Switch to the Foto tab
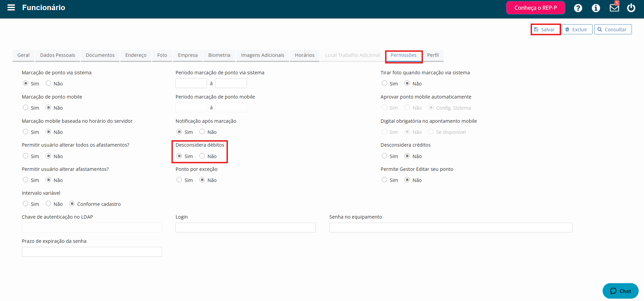 coord(162,55)
